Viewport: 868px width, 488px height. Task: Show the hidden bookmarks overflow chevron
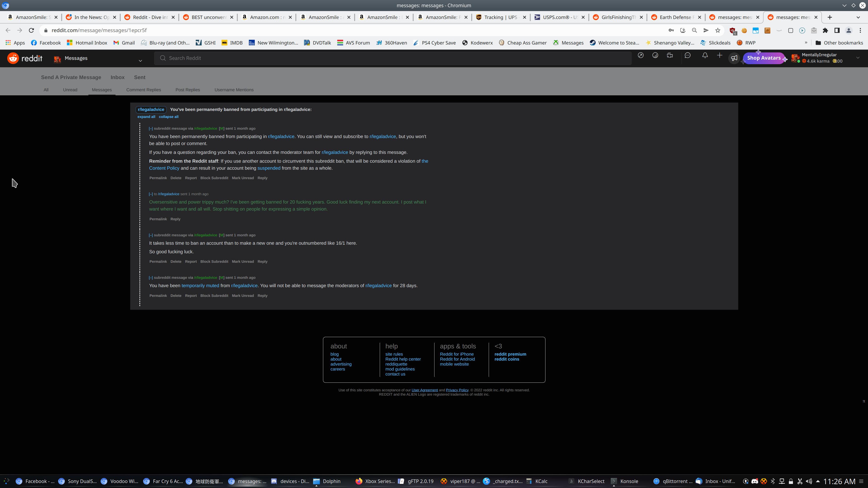[806, 43]
